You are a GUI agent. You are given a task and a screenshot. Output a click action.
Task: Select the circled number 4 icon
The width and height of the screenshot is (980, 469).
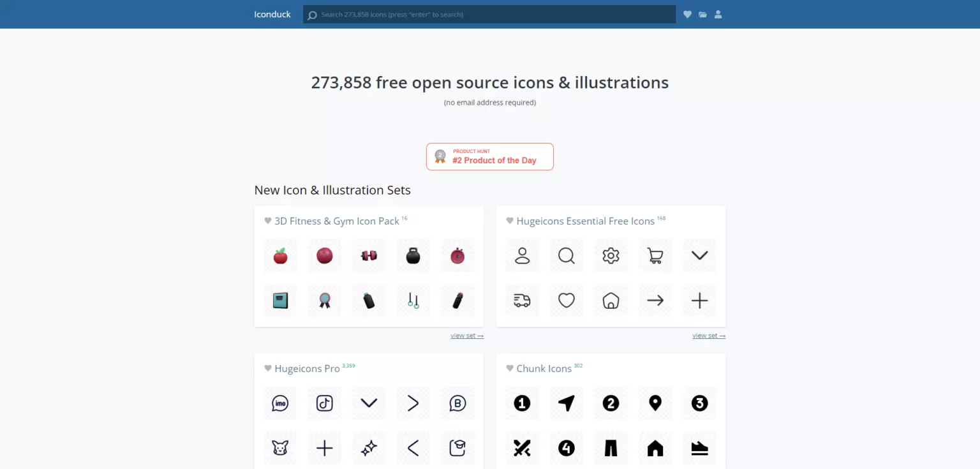click(x=567, y=448)
